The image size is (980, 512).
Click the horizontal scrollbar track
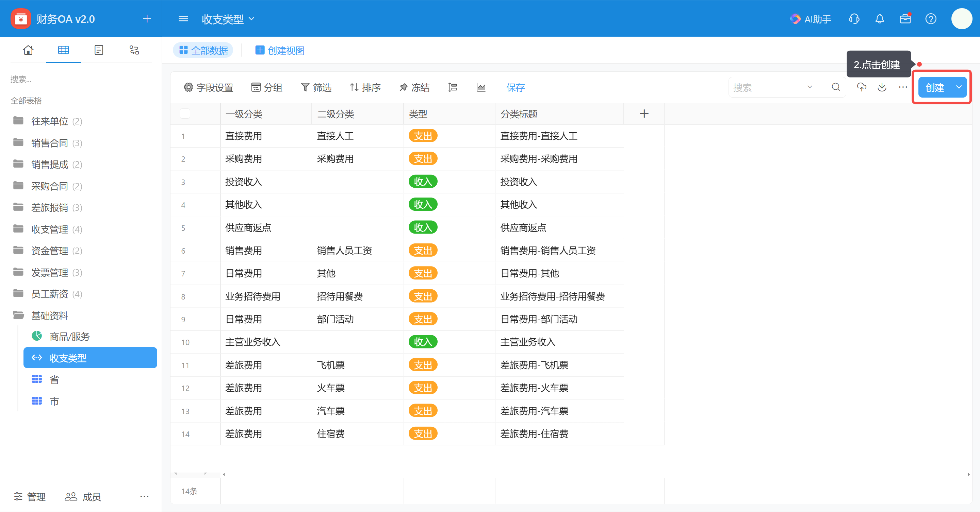595,474
